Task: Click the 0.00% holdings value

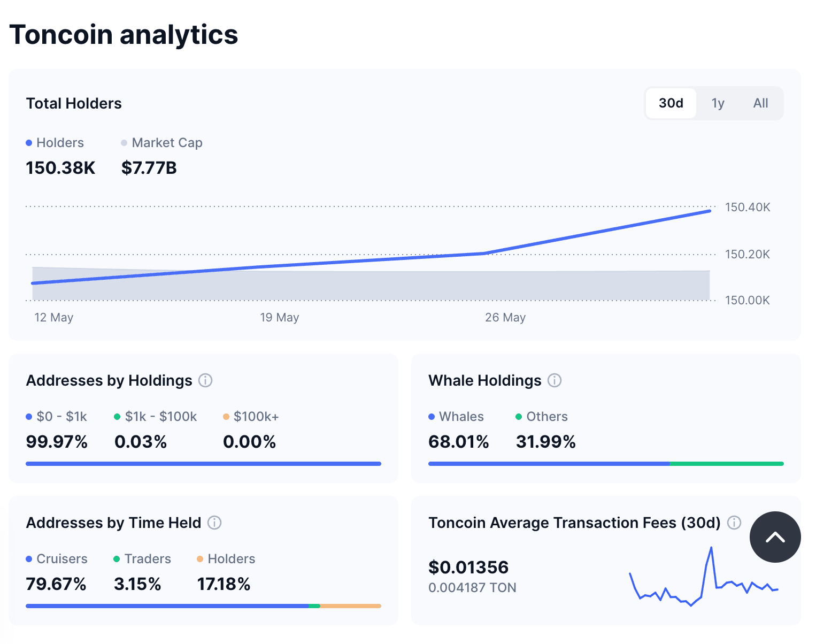Action: pos(249,442)
